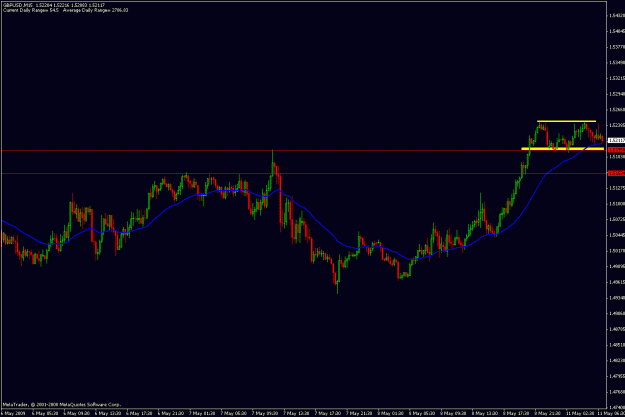Click the '7 May 17:30' time label
Screen dimensions: 625x417
tap(328, 413)
